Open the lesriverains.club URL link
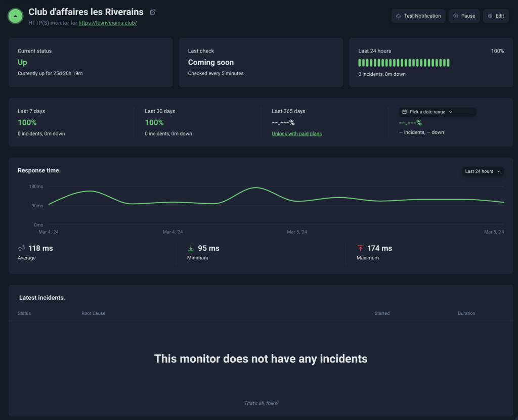 (108, 23)
